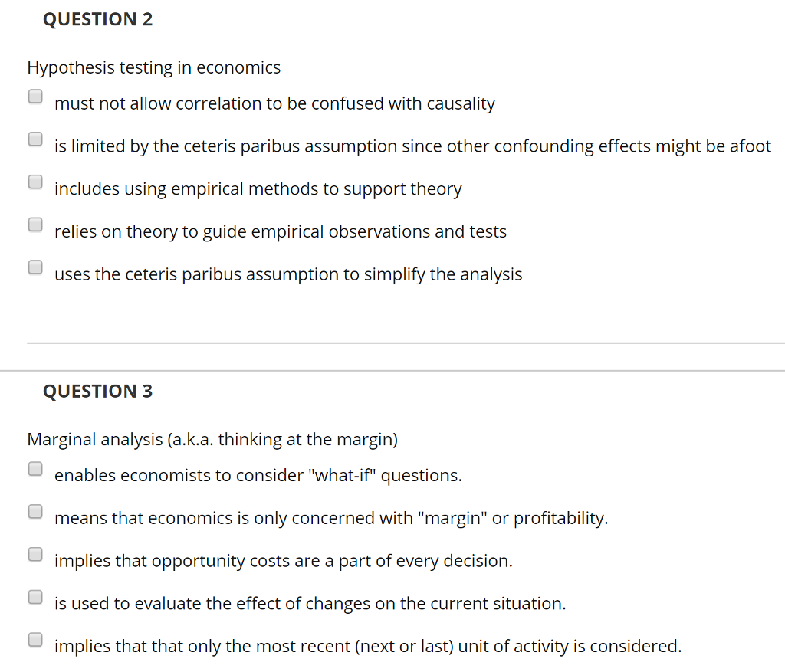Image resolution: width=785 pixels, height=672 pixels.
Task: Check 'enables economists to consider what-if questions'
Action: (x=35, y=467)
